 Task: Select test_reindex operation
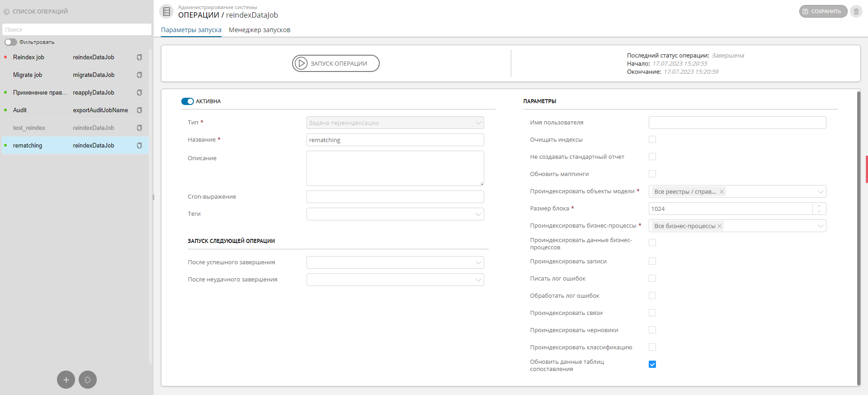coord(75,128)
